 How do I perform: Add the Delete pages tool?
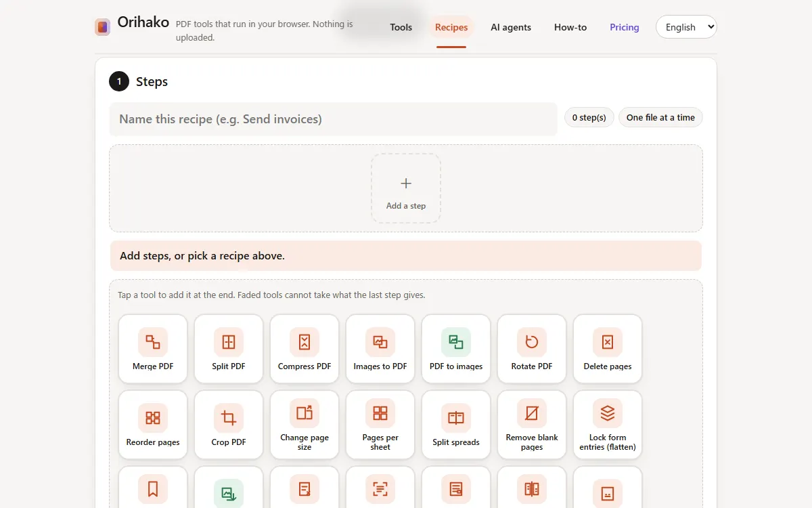coord(608,349)
